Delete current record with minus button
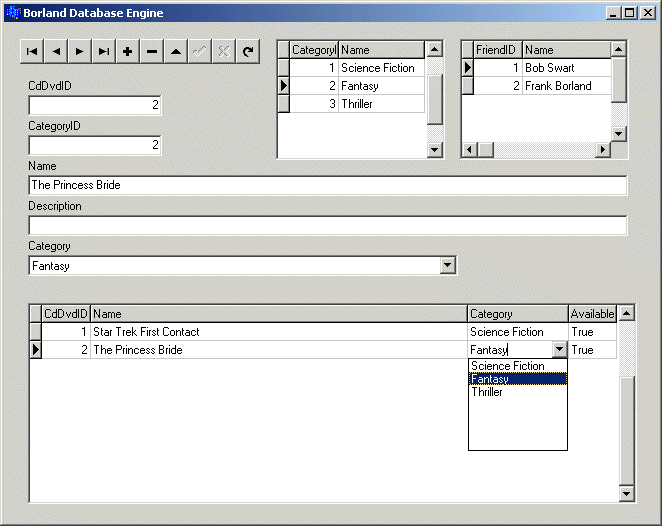Image resolution: width=662 pixels, height=526 pixels. pyautogui.click(x=152, y=52)
